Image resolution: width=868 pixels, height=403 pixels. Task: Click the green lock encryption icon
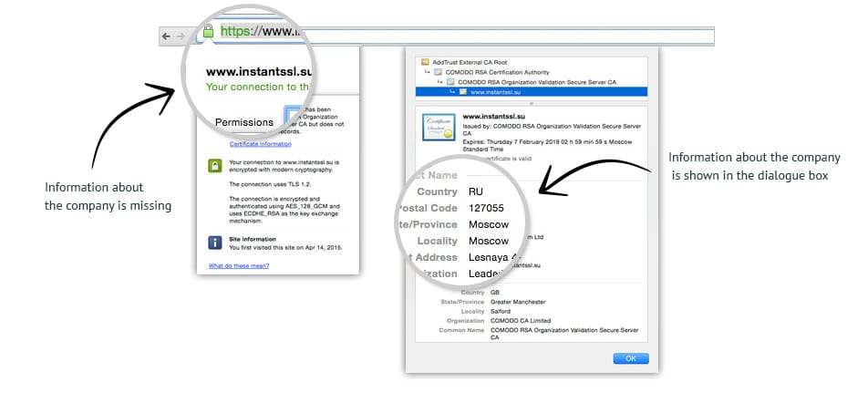[215, 166]
